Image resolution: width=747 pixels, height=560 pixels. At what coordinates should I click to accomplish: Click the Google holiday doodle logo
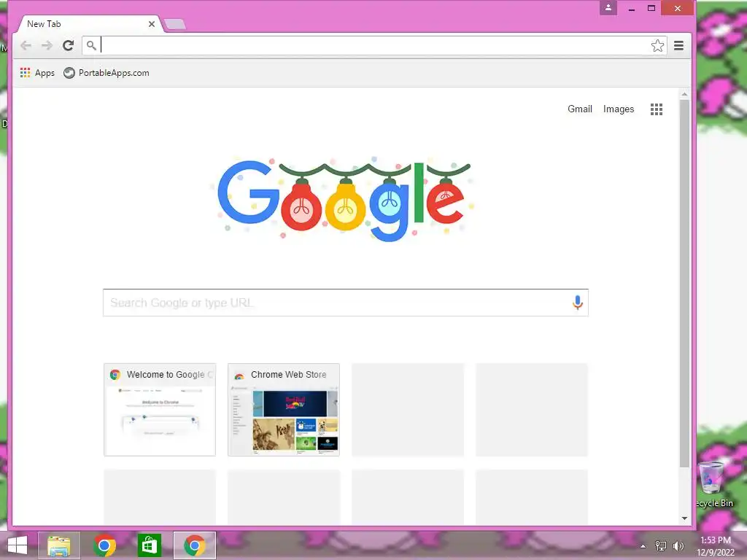pos(343,199)
